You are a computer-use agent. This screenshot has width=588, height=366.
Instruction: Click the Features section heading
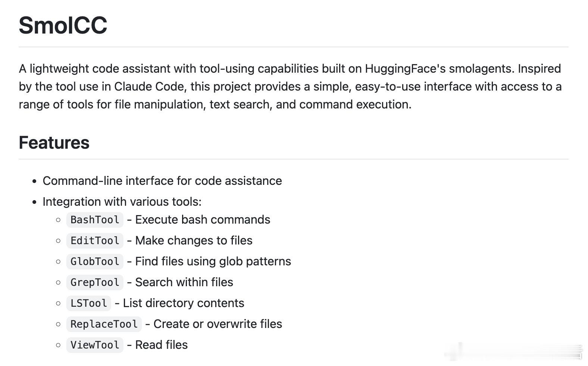tap(54, 142)
